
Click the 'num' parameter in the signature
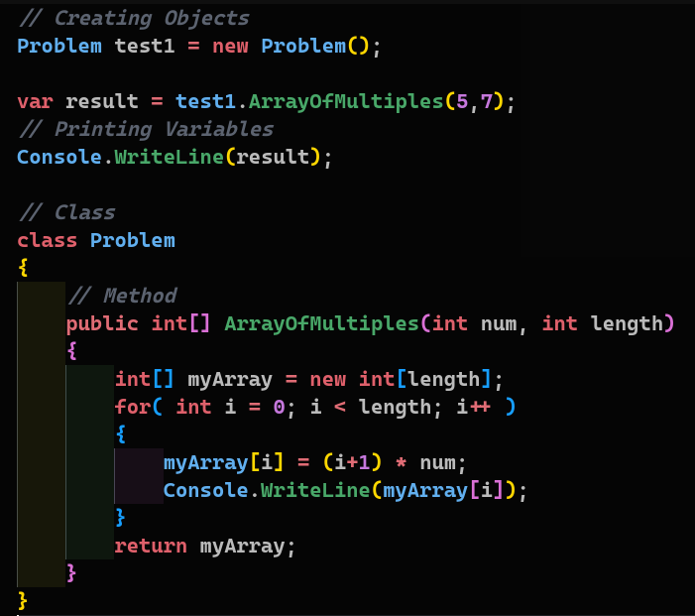[x=499, y=324]
